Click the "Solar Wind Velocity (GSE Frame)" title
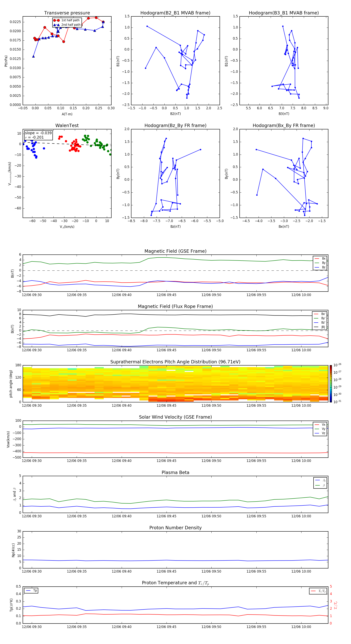The height and width of the screenshot is (644, 351). pyautogui.click(x=175, y=417)
